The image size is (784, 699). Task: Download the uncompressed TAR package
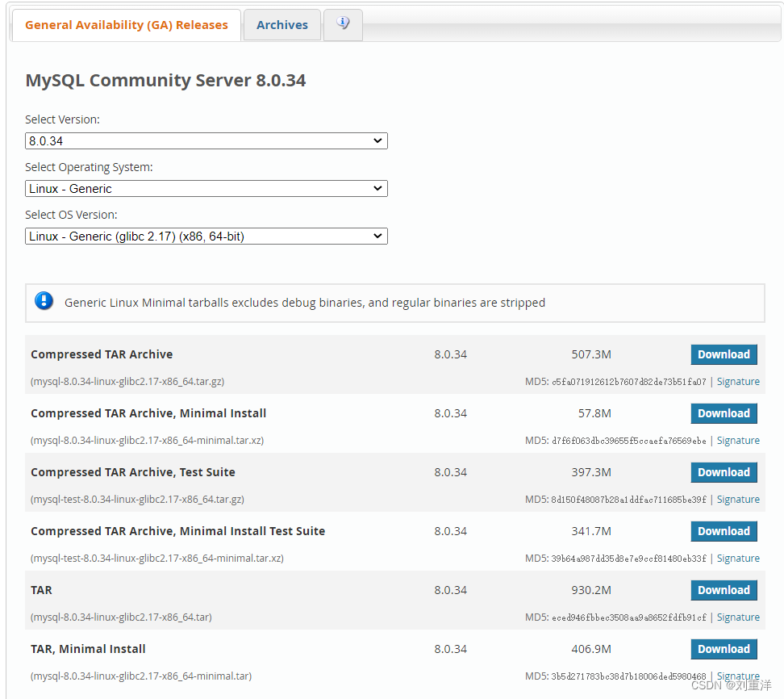pyautogui.click(x=724, y=590)
